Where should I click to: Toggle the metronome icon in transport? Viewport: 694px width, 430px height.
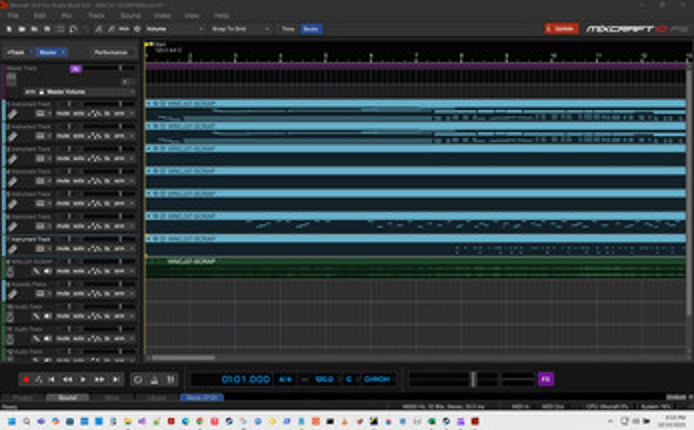coord(39,380)
